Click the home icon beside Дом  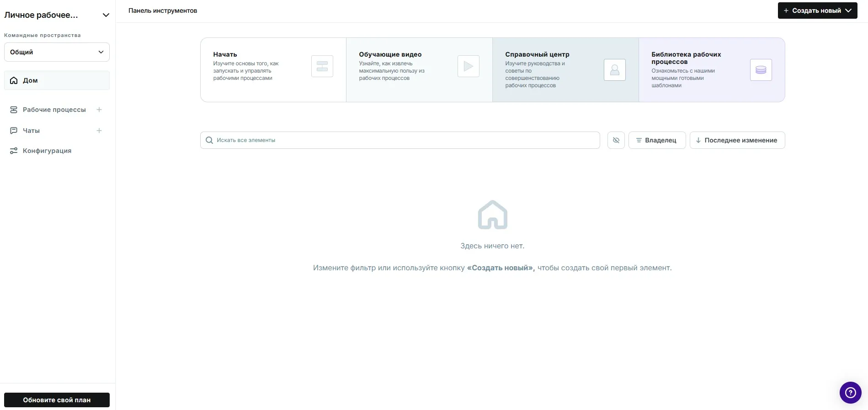pos(14,80)
